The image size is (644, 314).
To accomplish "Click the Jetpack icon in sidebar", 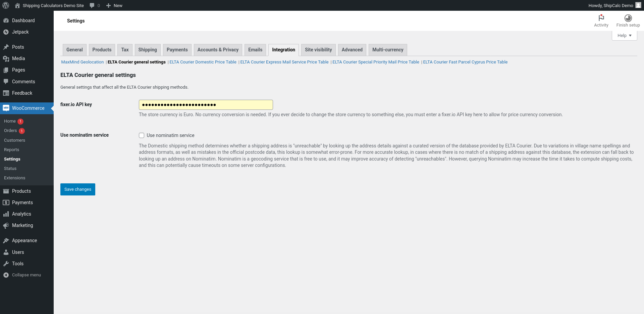I will [x=6, y=32].
